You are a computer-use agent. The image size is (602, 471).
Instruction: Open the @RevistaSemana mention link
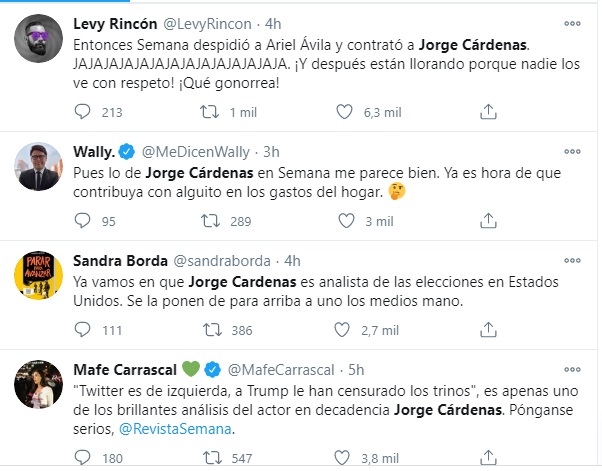175,428
